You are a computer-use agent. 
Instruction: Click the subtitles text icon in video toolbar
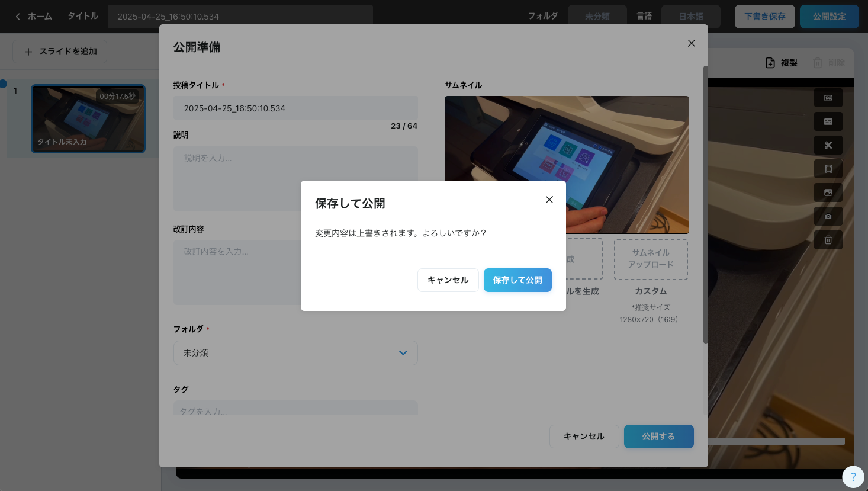click(828, 121)
